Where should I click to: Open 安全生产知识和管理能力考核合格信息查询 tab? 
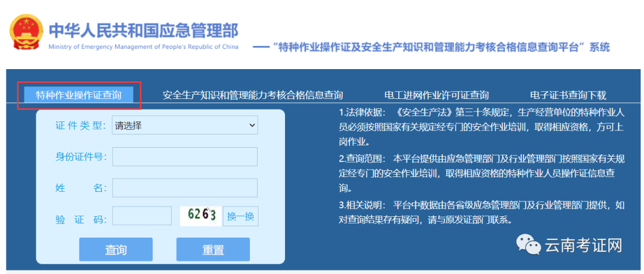tap(253, 95)
